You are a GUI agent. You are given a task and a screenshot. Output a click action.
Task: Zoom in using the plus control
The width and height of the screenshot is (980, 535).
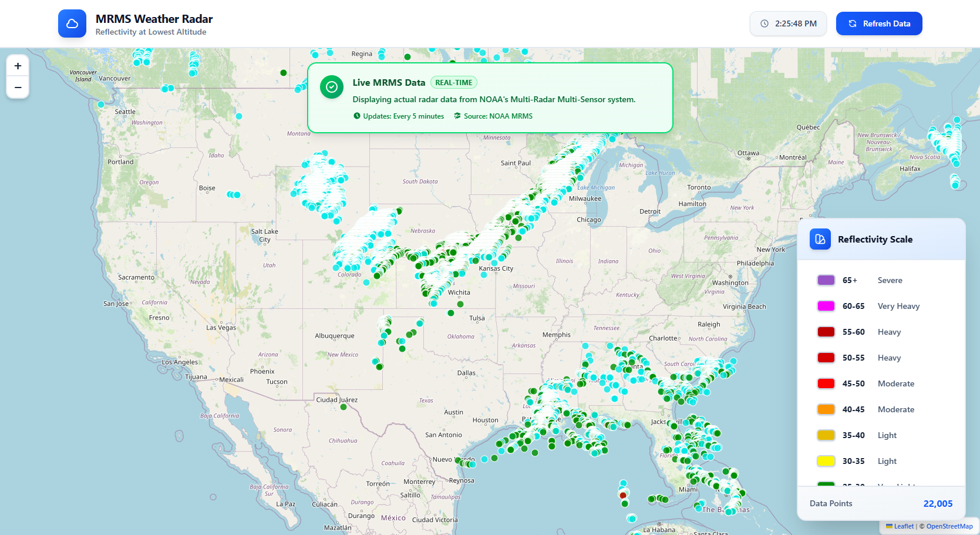18,66
